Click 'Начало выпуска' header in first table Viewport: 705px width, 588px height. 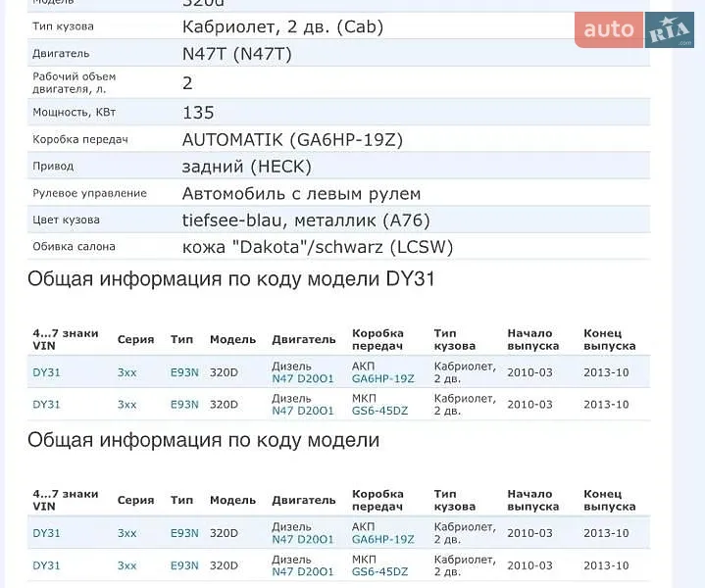(x=532, y=339)
